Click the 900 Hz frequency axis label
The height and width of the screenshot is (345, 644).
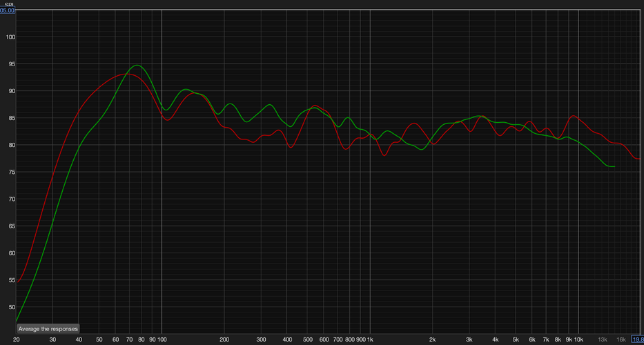click(x=360, y=339)
